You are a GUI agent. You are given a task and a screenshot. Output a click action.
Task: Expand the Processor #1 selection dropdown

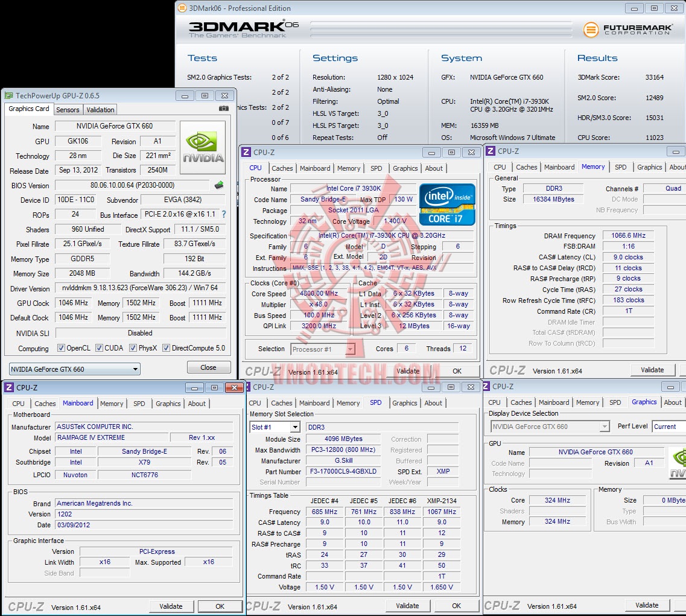(323, 349)
